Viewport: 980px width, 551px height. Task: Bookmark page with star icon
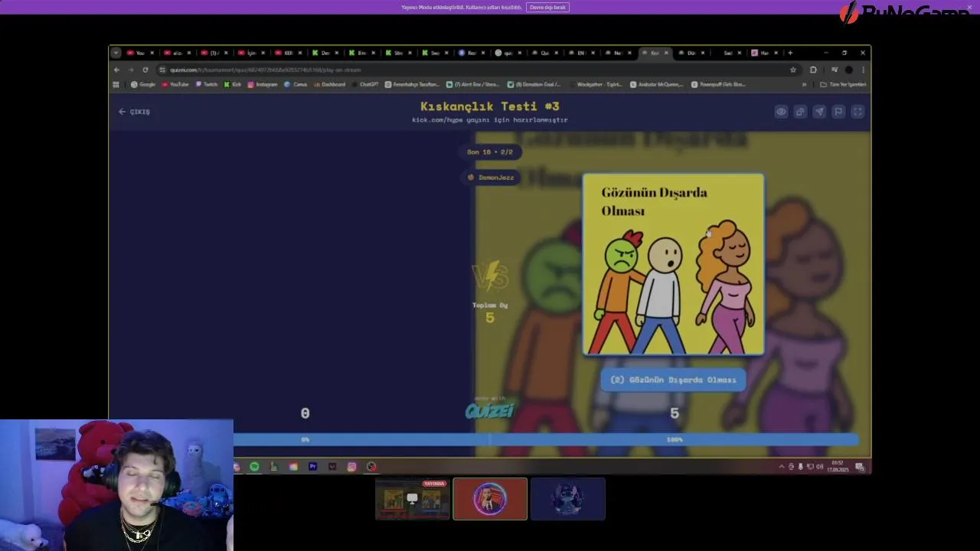pyautogui.click(x=793, y=70)
